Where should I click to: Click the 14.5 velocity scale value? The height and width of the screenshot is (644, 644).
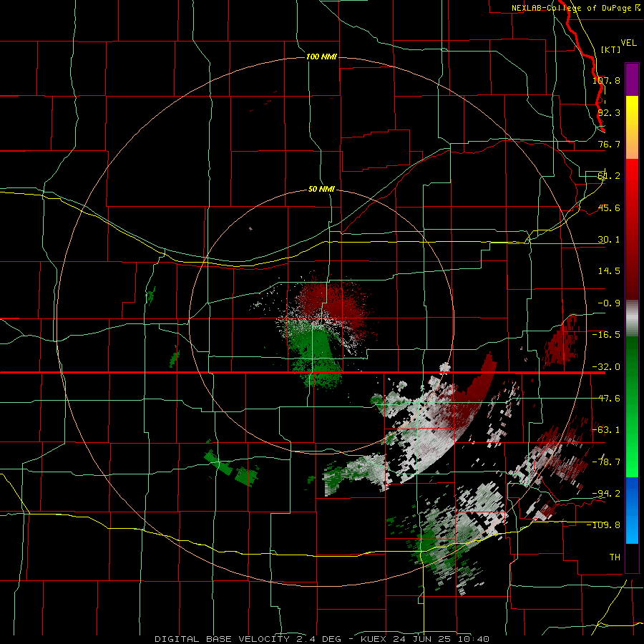(x=609, y=271)
